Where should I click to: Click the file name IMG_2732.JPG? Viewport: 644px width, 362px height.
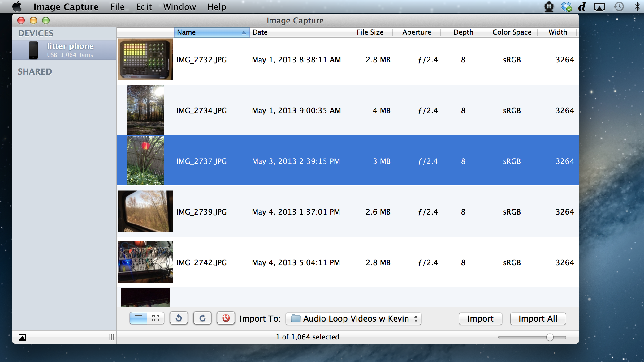(x=201, y=60)
